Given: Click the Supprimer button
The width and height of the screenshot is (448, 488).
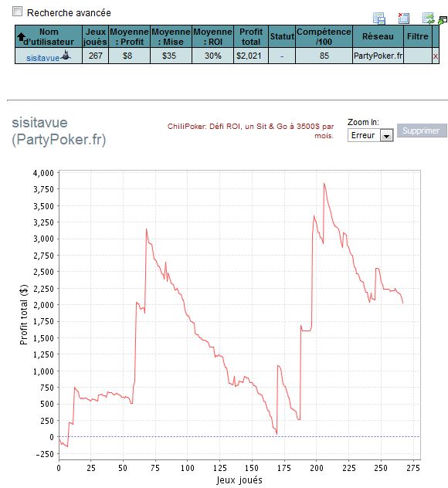Looking at the screenshot, I should tap(422, 130).
